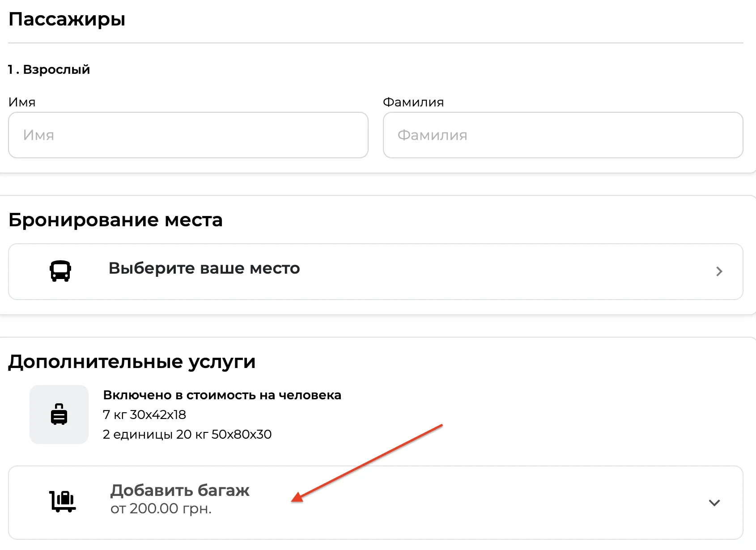Click the luggage cart icon
This screenshot has height=550, width=756.
click(x=62, y=501)
